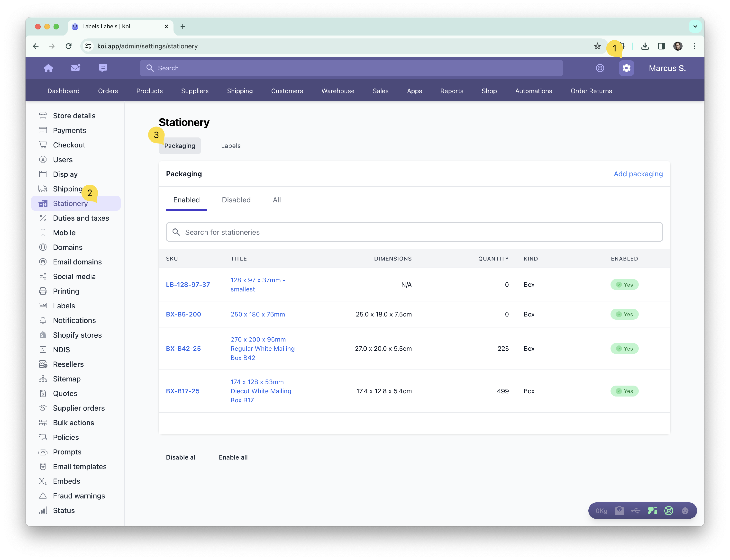Screen dimensions: 730x560
Task: Click the Enable all button
Action: pos(233,457)
